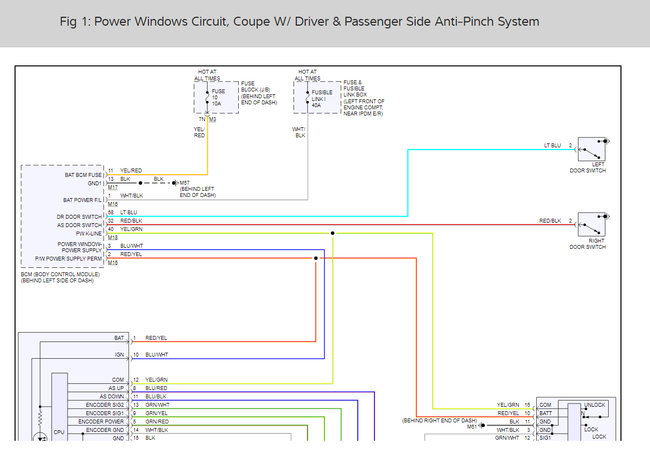This screenshot has height=457, width=650.
Task: Click 'RED/BLK' label near right door switch
Action: (x=550, y=221)
